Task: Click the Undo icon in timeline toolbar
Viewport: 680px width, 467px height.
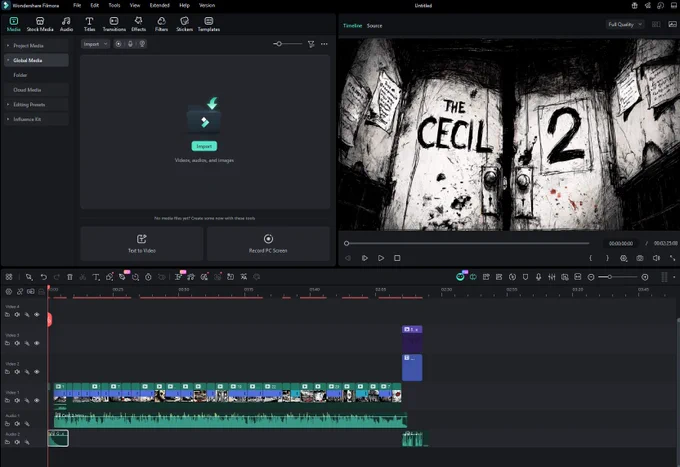Action: pyautogui.click(x=43, y=277)
